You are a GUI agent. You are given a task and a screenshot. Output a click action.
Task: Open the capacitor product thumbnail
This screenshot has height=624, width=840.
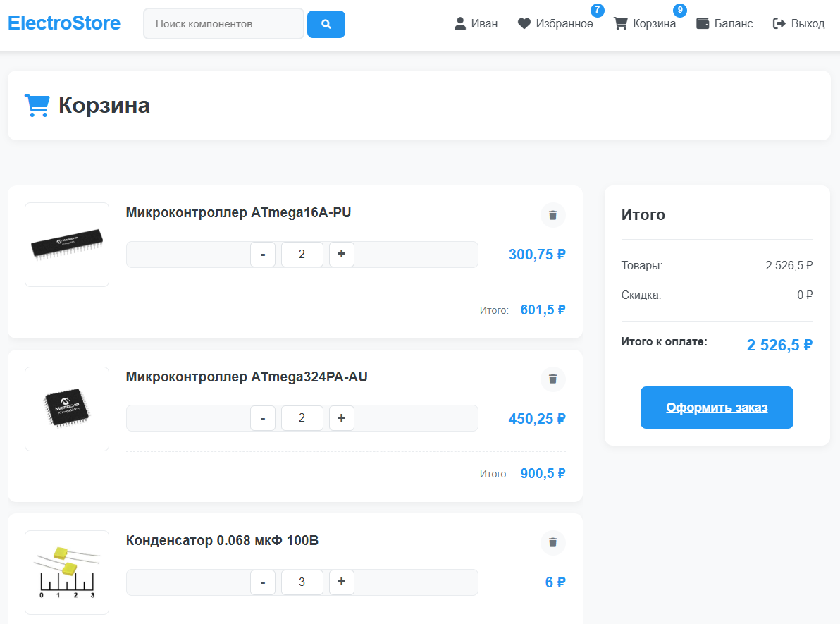coord(67,573)
